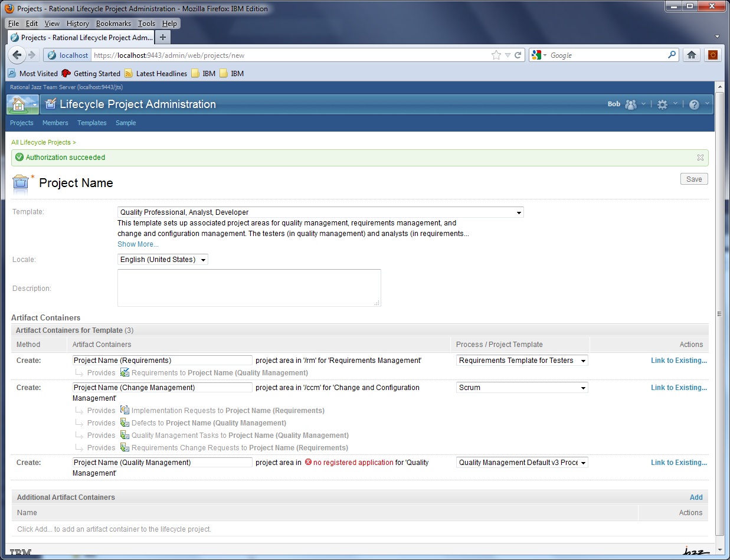
Task: Go to the Members navigation tab
Action: [x=55, y=123]
